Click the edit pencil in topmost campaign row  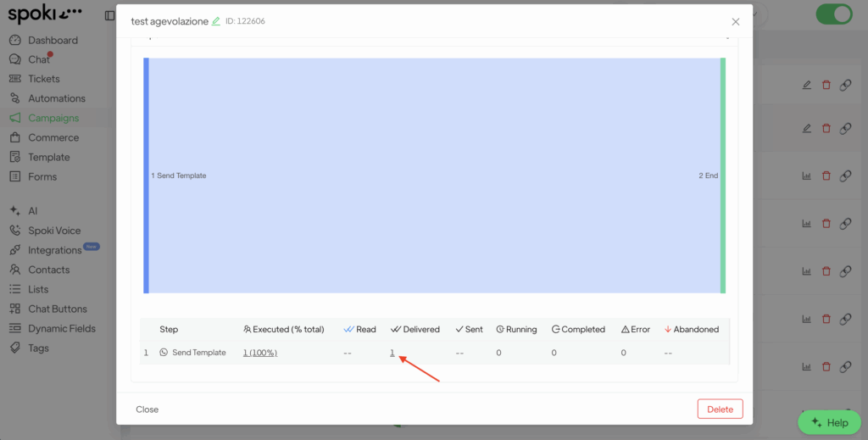point(806,85)
